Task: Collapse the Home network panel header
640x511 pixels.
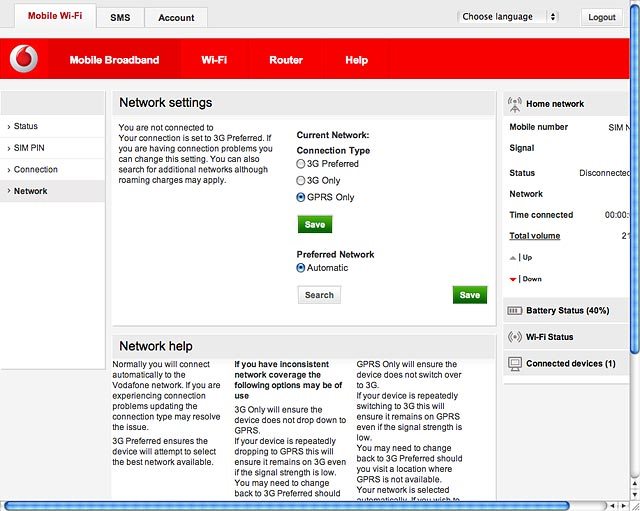Action: 566,104
